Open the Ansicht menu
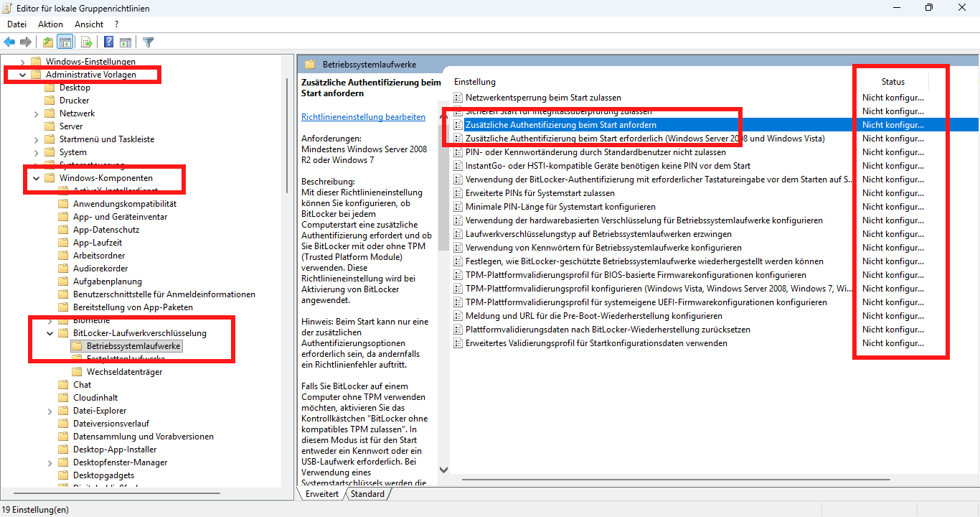The height and width of the screenshot is (517, 980). (x=89, y=24)
